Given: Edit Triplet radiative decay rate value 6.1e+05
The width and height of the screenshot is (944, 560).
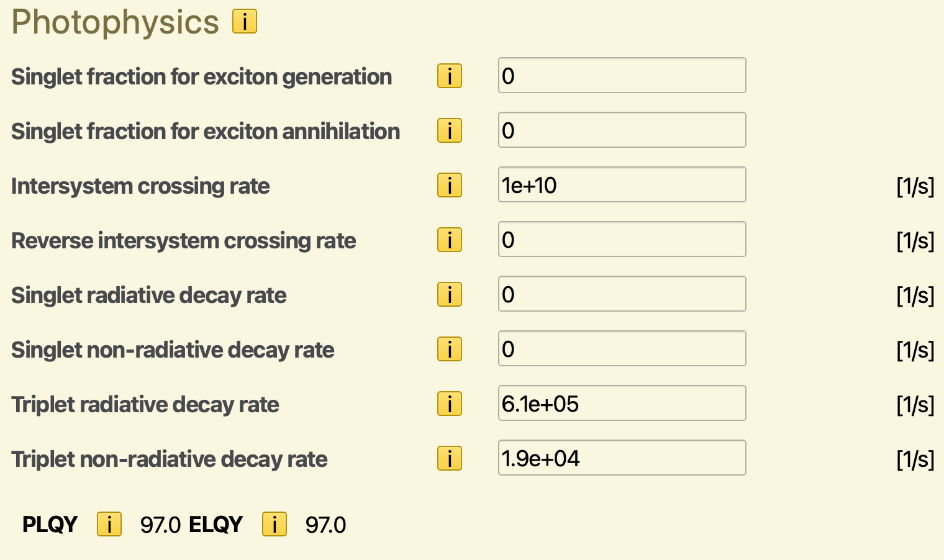Looking at the screenshot, I should click(622, 404).
